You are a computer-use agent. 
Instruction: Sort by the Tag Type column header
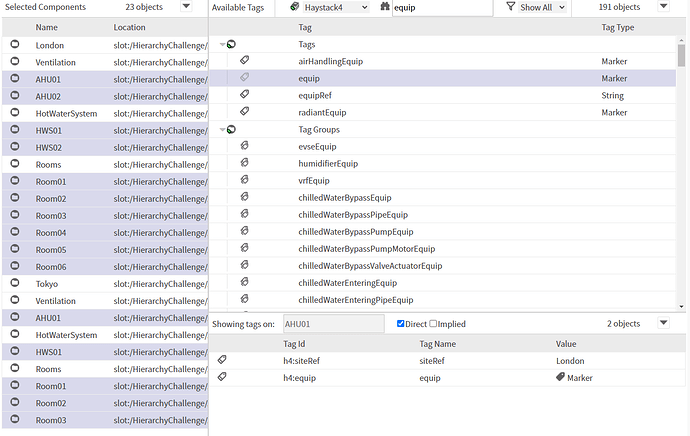point(617,28)
